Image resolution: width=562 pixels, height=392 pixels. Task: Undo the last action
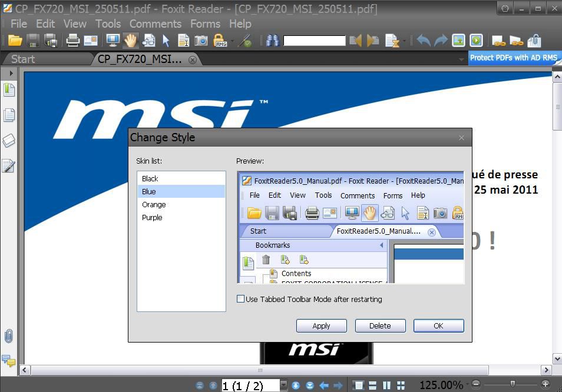(x=422, y=41)
